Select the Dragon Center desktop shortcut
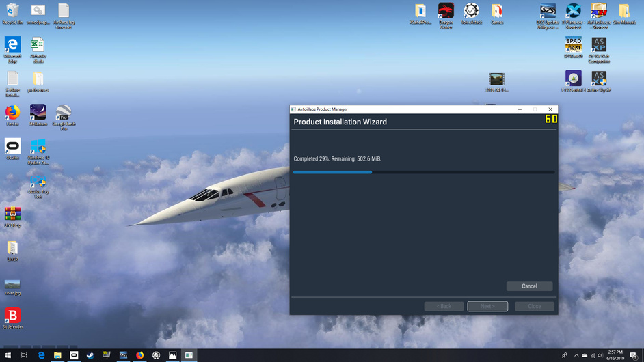This screenshot has height=362, width=644. [446, 16]
